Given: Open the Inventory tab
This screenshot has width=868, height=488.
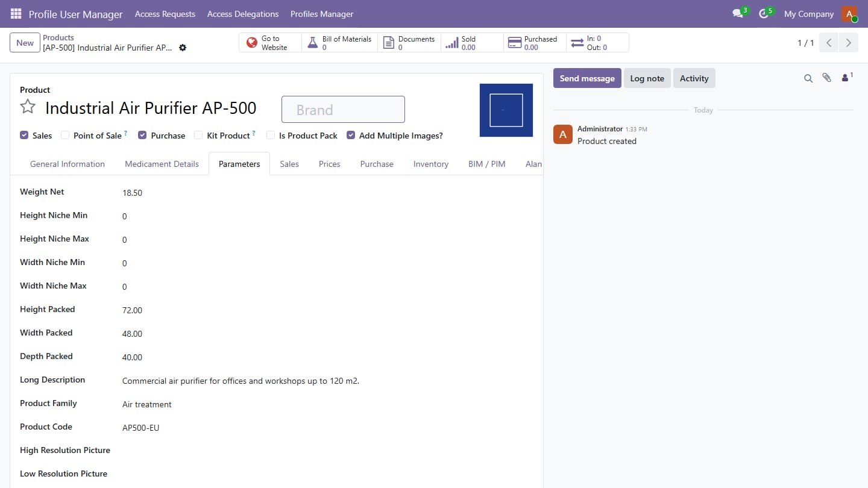Looking at the screenshot, I should click(x=431, y=164).
